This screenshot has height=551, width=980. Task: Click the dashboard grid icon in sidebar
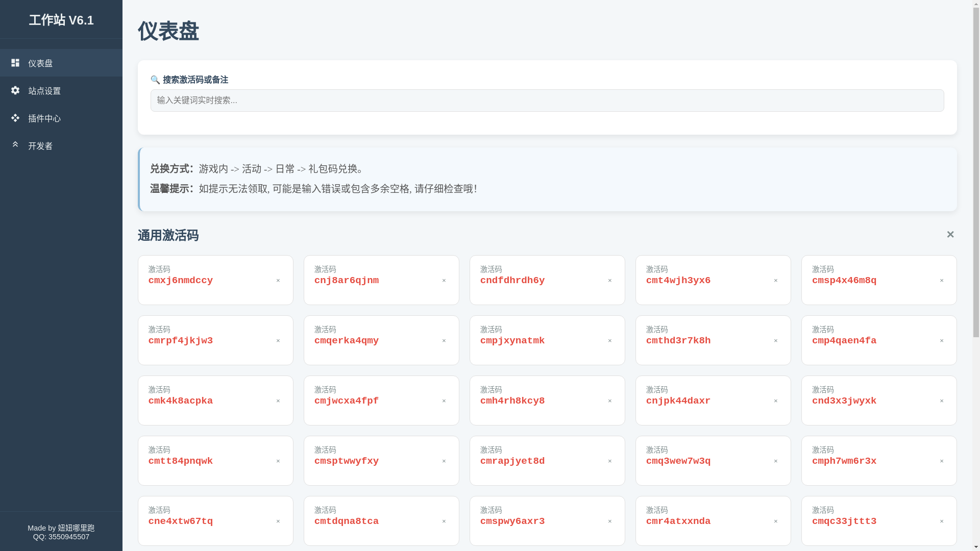[15, 62]
